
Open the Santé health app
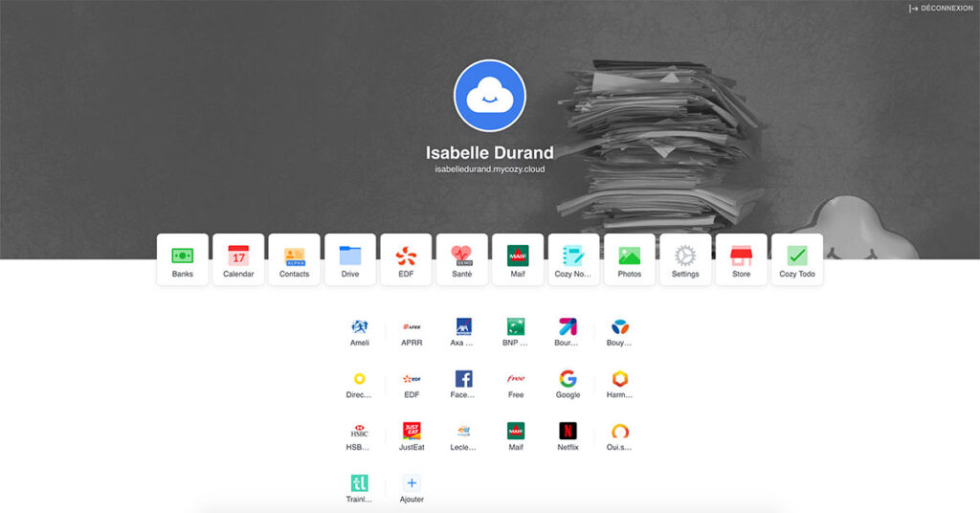click(461, 259)
